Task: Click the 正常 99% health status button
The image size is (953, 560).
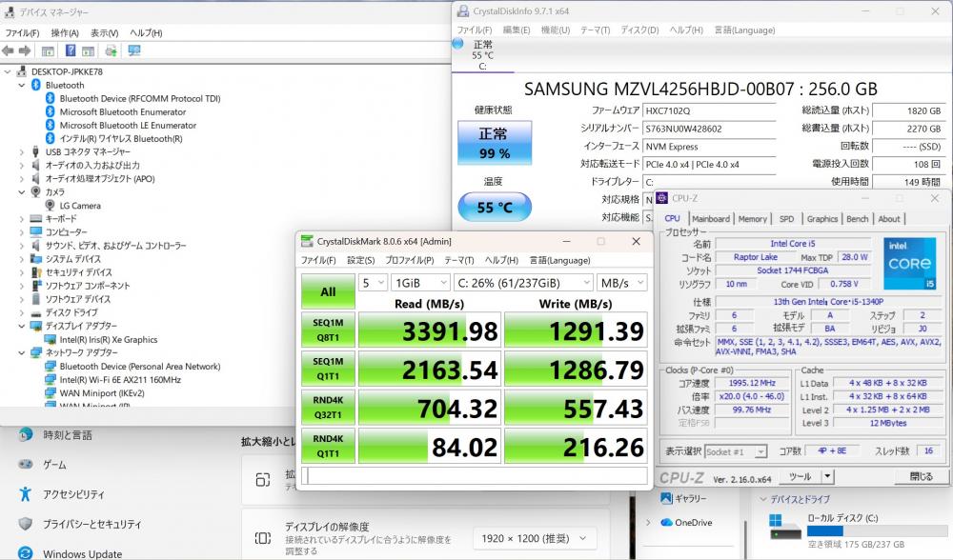Action: point(494,144)
